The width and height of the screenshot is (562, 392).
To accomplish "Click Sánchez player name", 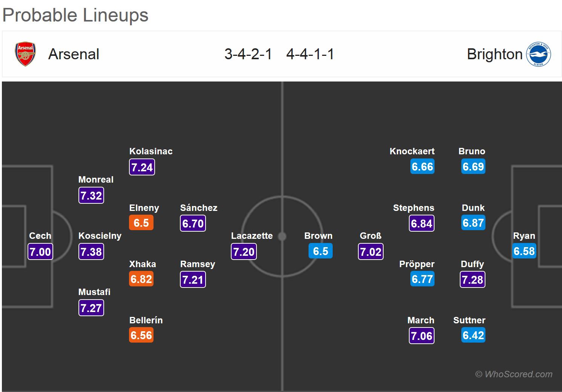I will click(x=199, y=208).
